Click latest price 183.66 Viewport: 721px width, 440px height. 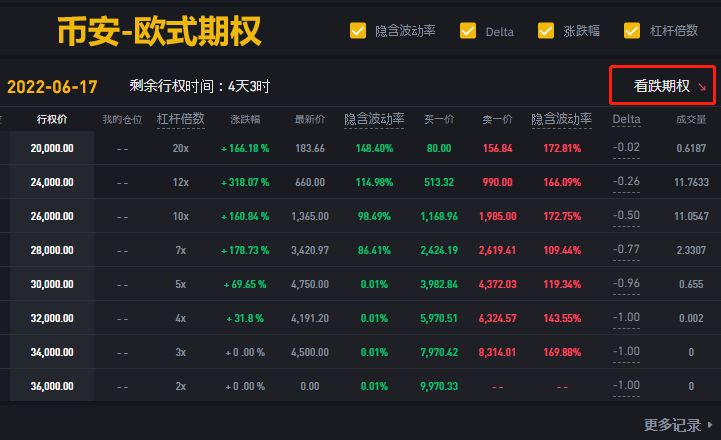[310, 148]
